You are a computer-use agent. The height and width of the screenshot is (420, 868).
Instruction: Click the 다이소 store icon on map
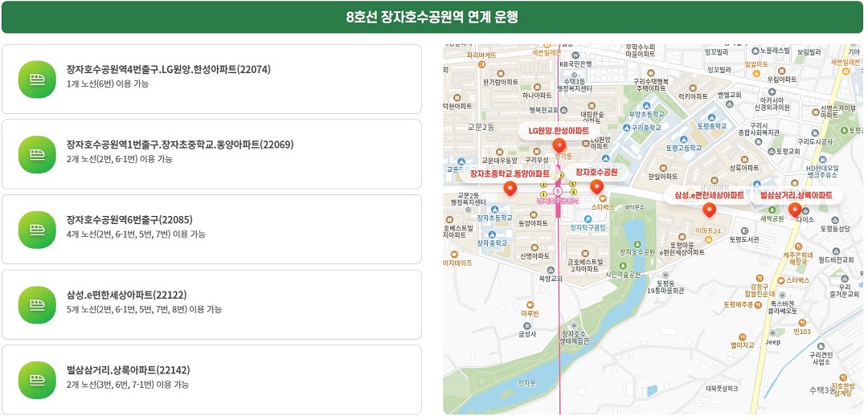(x=805, y=211)
